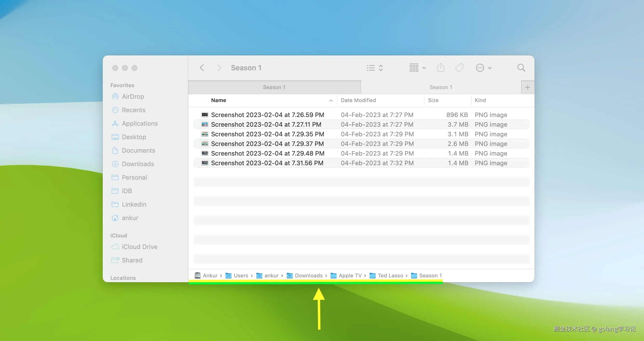Click the Edit Tags icon

459,68
